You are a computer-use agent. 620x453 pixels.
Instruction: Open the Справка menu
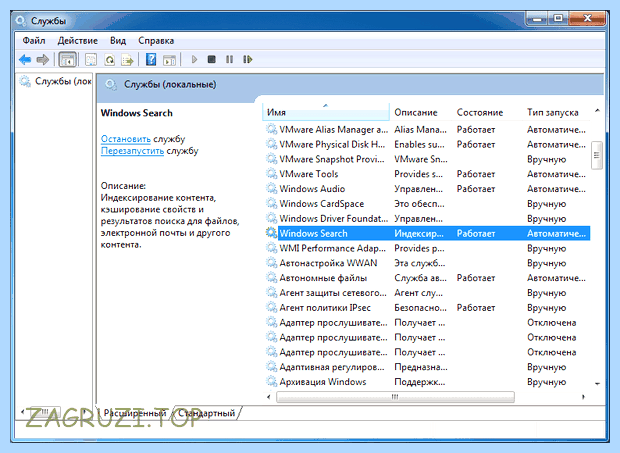click(x=156, y=41)
